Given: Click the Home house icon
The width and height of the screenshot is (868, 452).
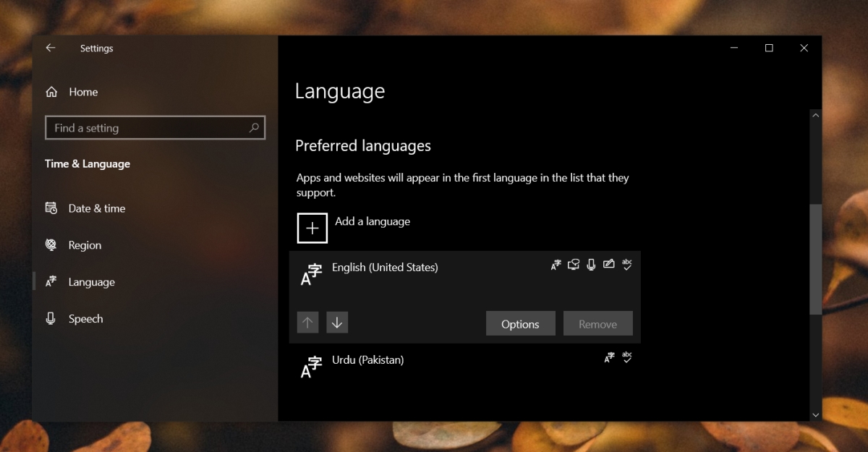Looking at the screenshot, I should coord(51,92).
